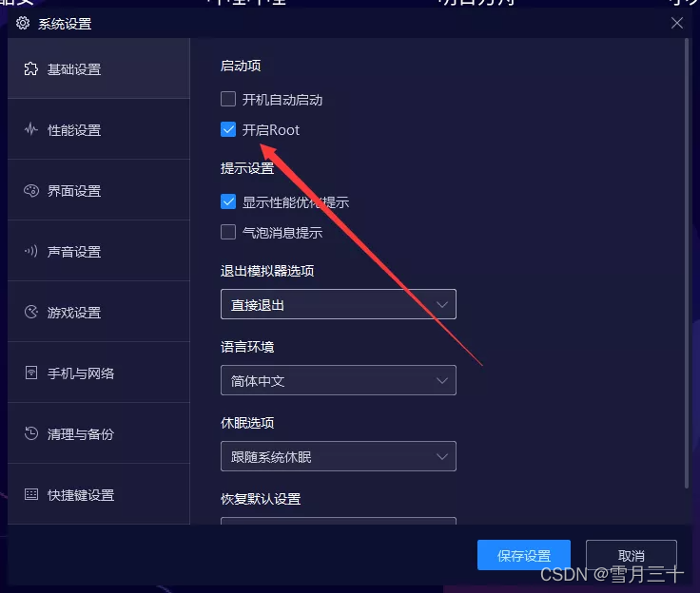Click the 保存设置 button

(524, 555)
